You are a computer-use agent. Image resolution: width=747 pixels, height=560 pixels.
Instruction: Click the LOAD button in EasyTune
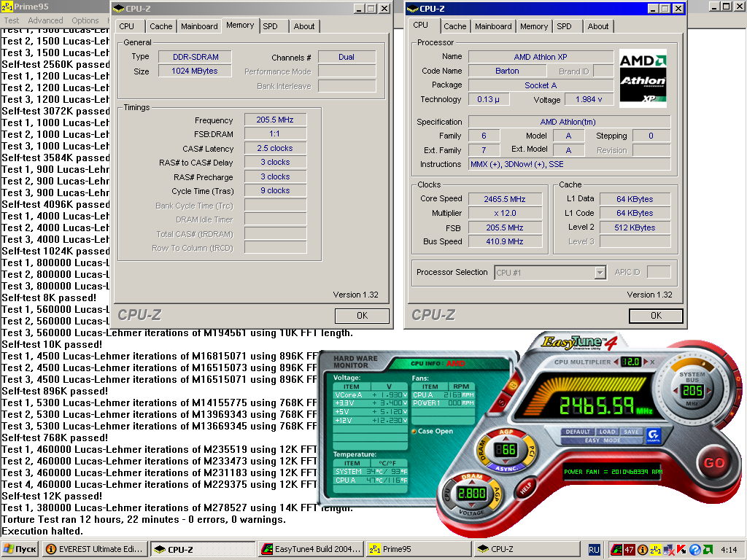[608, 432]
